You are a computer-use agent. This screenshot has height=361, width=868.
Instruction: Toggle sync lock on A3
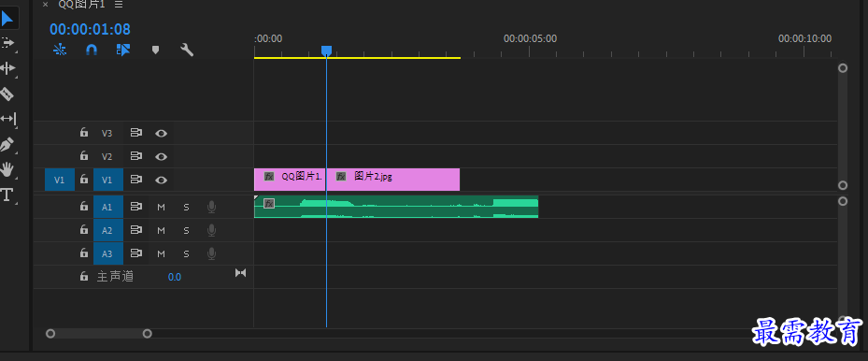tap(136, 253)
